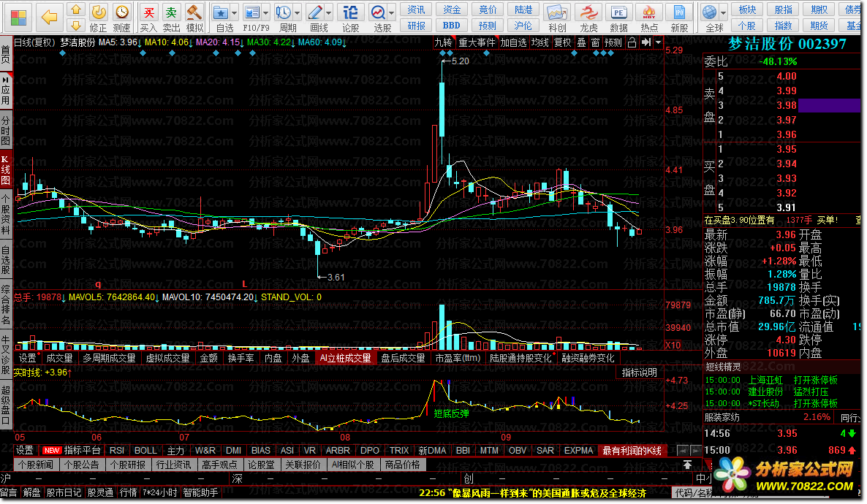
Task: Click the green 卖出 sell icon
Action: [x=171, y=12]
